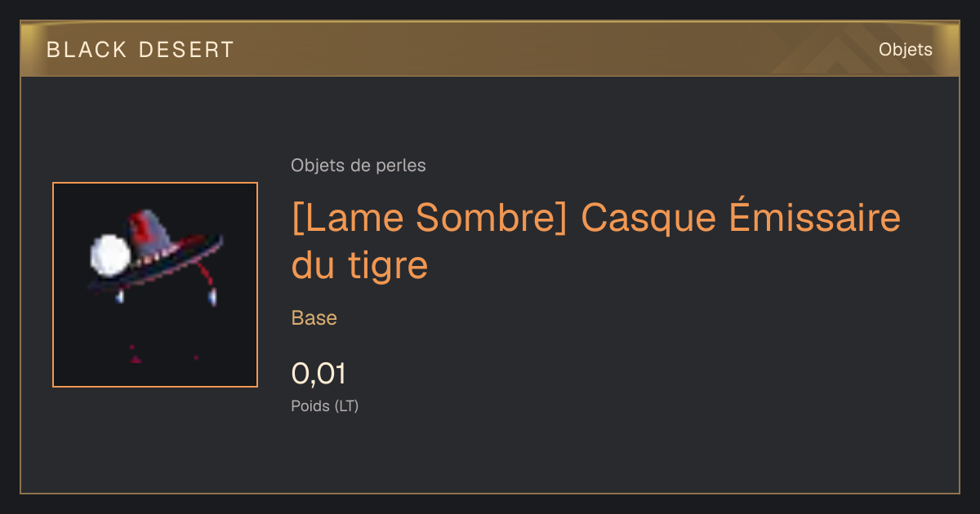Click the white orb on the hat icon
This screenshot has width=980, height=514.
[109, 255]
